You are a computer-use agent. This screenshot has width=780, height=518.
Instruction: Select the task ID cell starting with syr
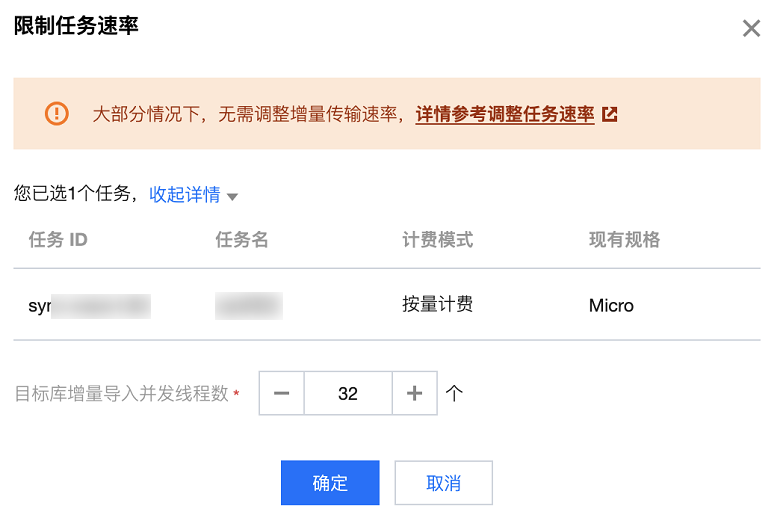pos(88,305)
